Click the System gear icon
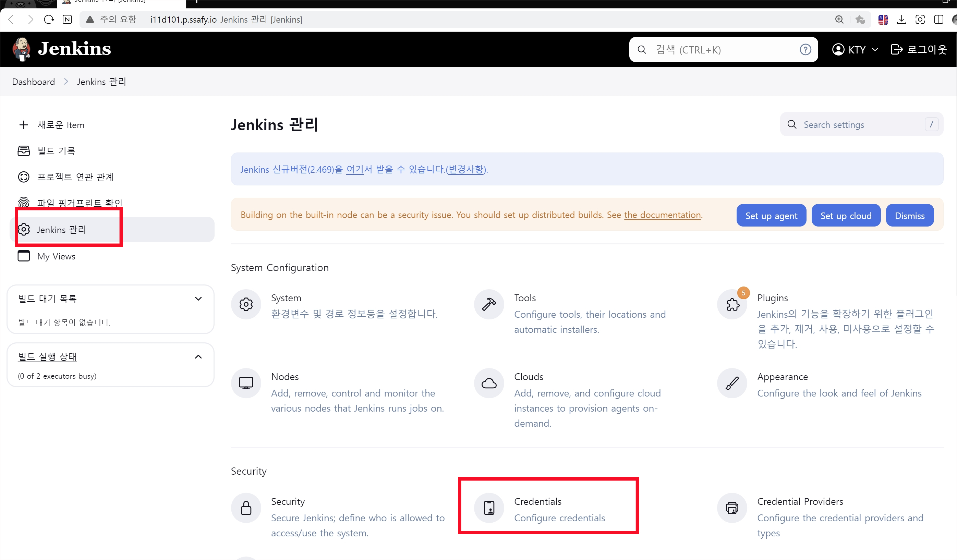 (246, 304)
